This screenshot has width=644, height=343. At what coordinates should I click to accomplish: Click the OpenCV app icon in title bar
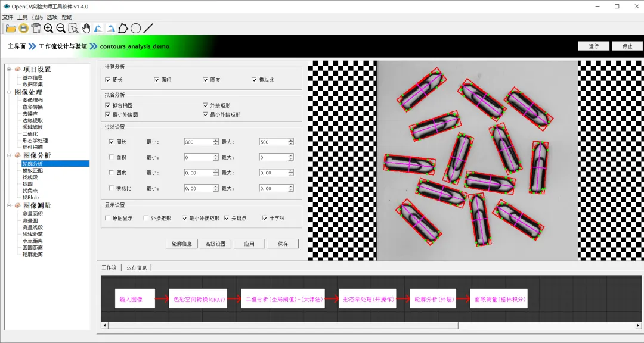(x=6, y=7)
